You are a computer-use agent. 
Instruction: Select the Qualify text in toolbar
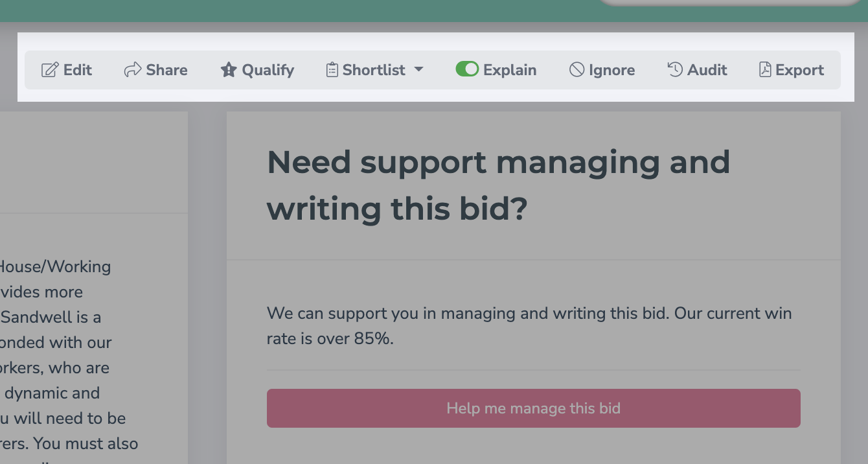[268, 71]
